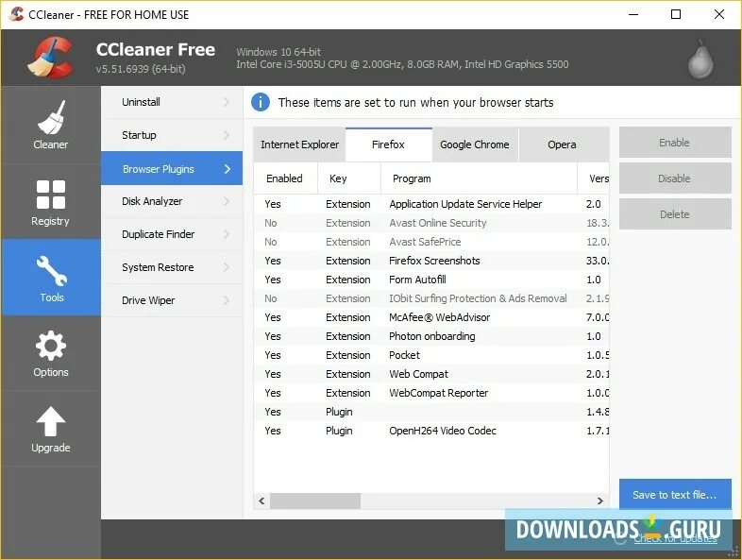This screenshot has height=560, width=742.
Task: Select Browser Plugins menu item
Action: tap(172, 168)
